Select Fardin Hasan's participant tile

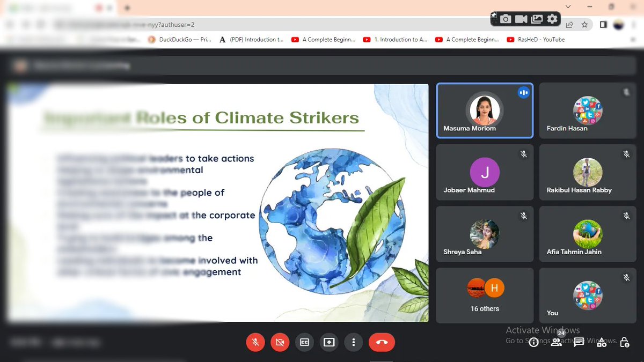[588, 110]
